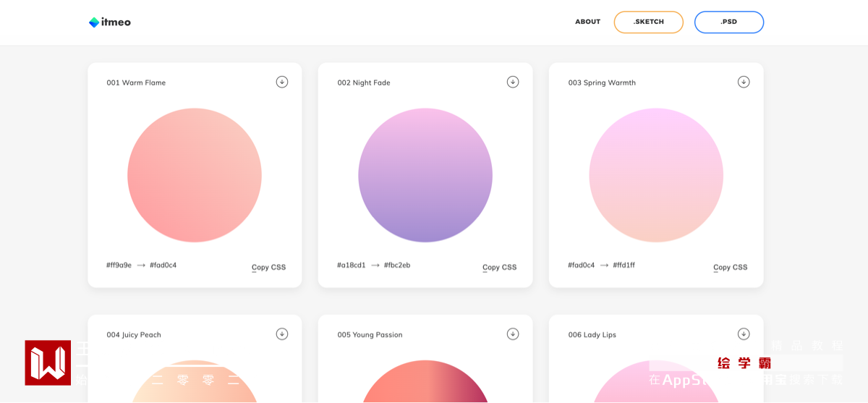The width and height of the screenshot is (868, 403).
Task: Select hex code #fbc2eb
Action: (397, 265)
